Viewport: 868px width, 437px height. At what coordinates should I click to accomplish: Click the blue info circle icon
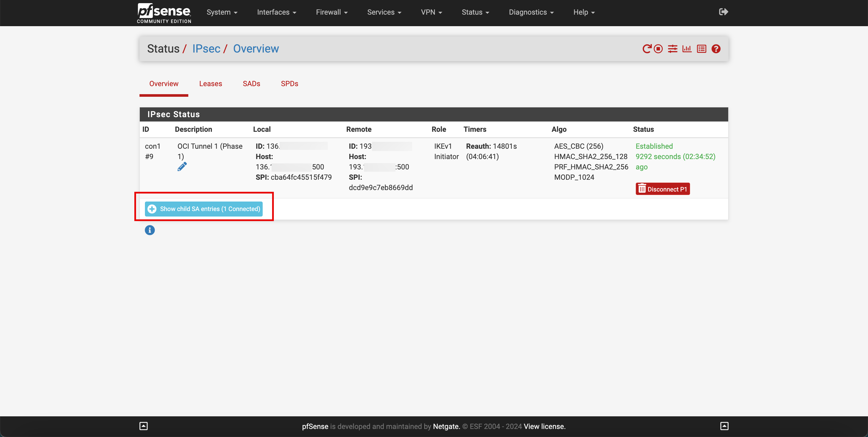pos(150,230)
